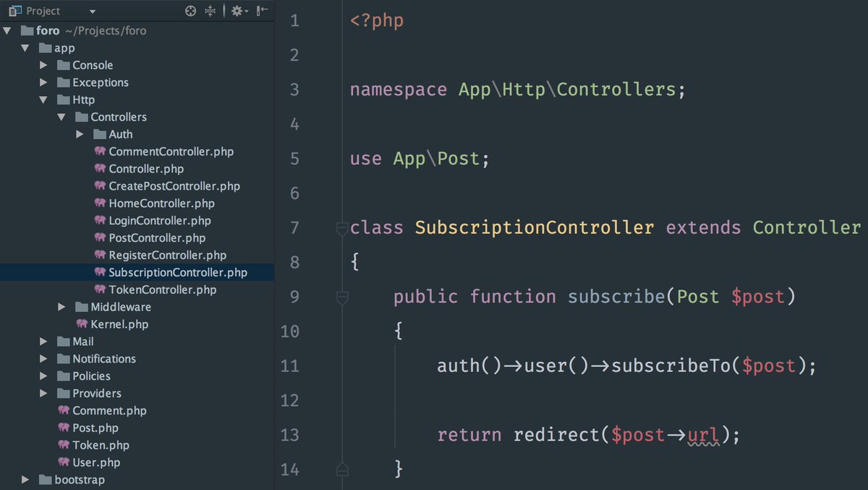Viewport: 868px width, 490px height.
Task: Click the User.php file icon
Action: click(x=64, y=462)
